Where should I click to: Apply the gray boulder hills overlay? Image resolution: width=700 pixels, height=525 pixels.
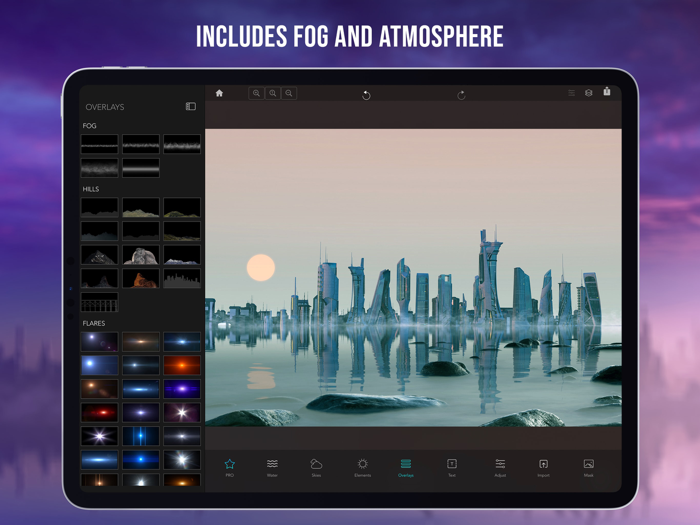point(141,255)
